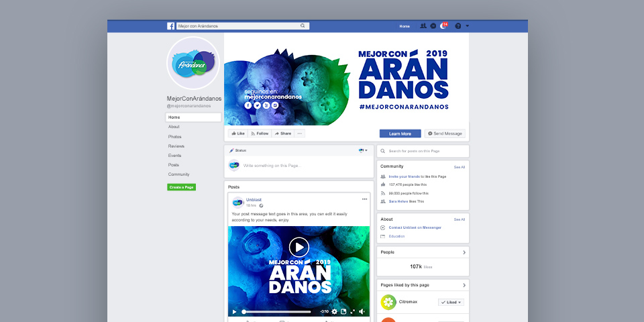
Task: Open Reviews in the page sidebar
Action: coord(176,146)
